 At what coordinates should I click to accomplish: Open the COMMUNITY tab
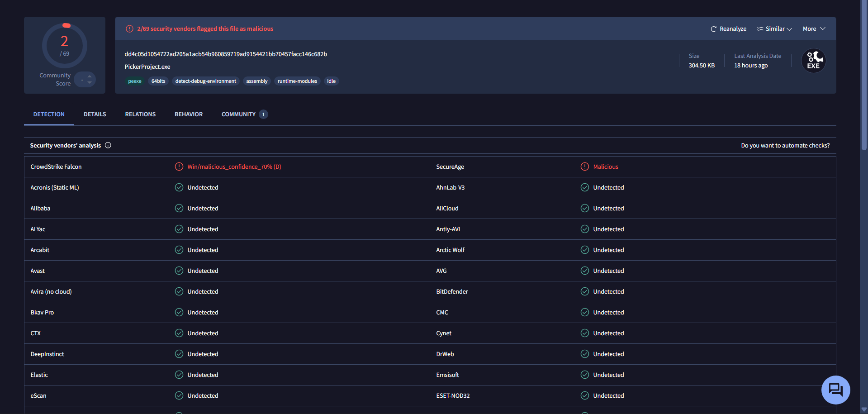(x=244, y=114)
